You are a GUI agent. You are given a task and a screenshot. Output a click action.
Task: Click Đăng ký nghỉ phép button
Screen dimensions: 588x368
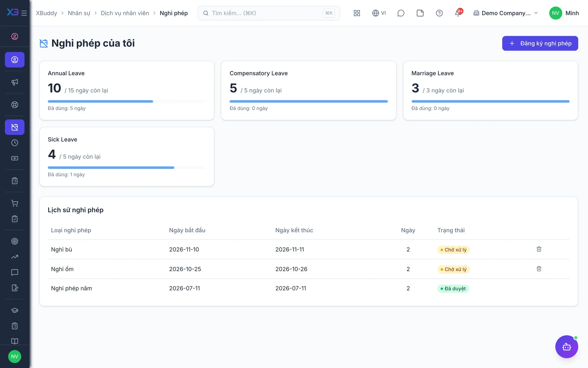[x=540, y=43]
